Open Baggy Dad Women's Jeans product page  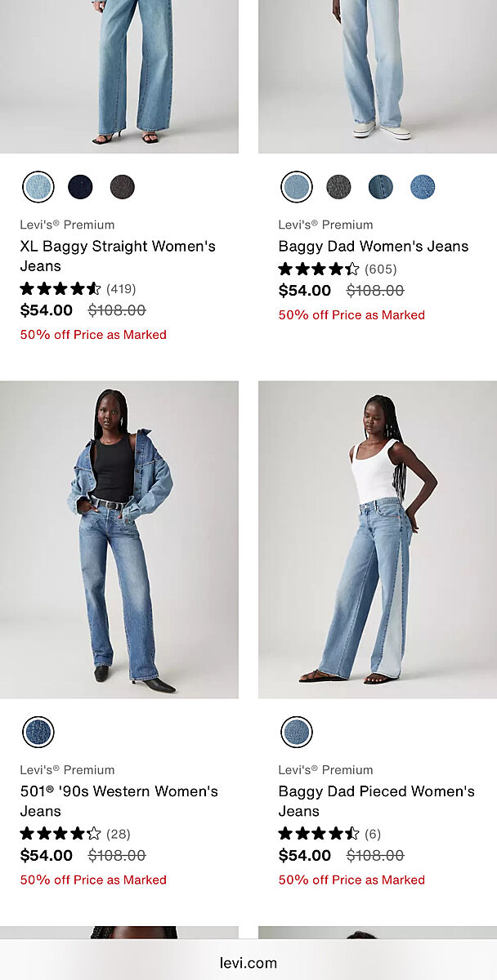pos(374,246)
